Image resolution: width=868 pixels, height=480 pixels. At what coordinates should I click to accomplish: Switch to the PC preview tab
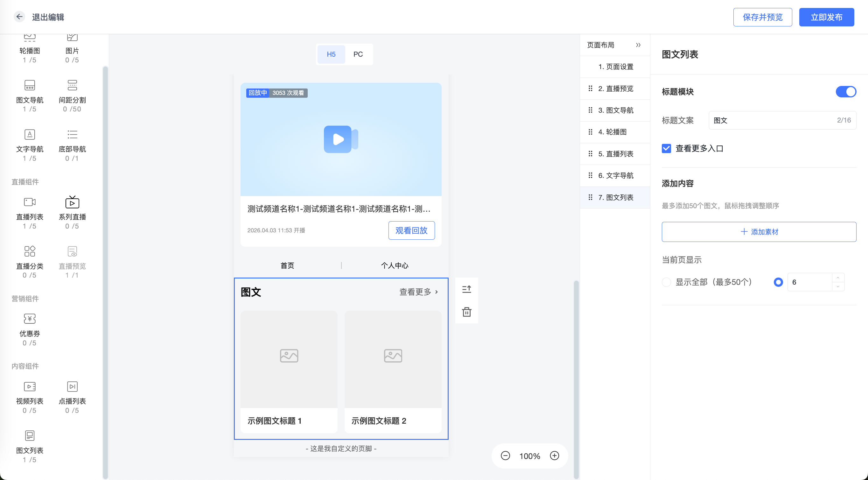[358, 54]
